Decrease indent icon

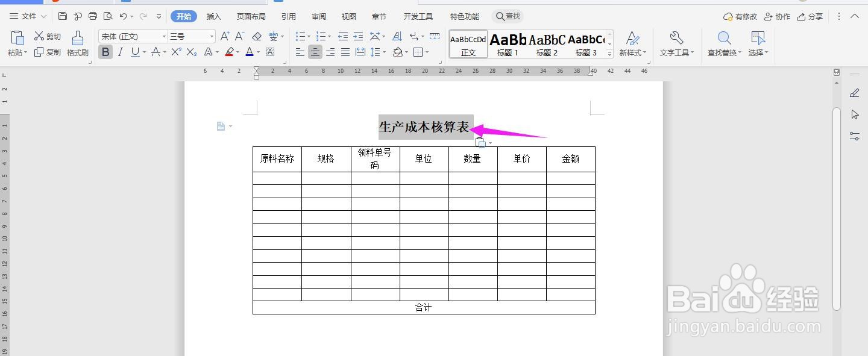point(343,36)
